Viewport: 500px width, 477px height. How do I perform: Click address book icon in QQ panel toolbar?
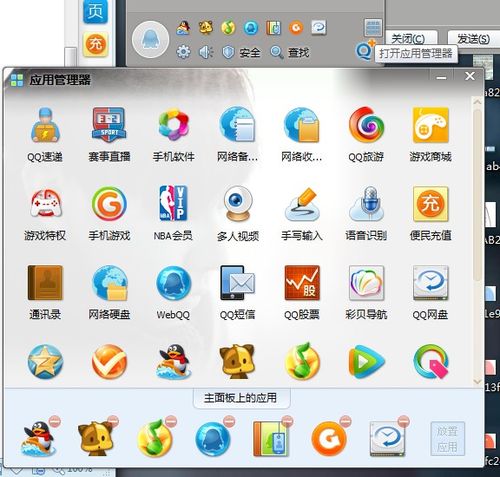(x=274, y=28)
